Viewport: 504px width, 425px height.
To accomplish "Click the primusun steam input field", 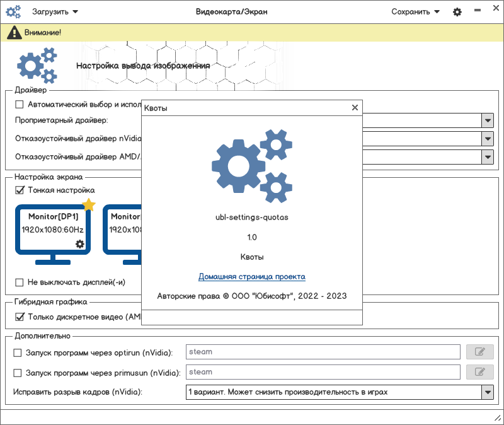I will click(x=323, y=372).
